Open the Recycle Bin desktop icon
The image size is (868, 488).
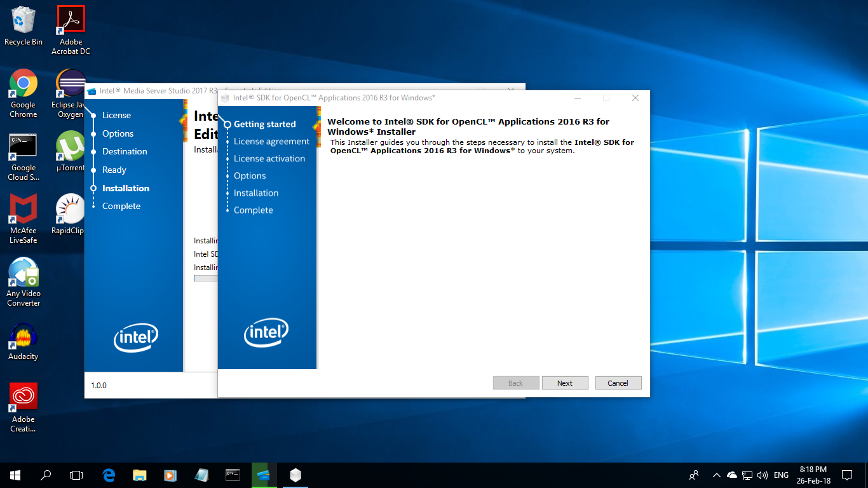[x=24, y=25]
